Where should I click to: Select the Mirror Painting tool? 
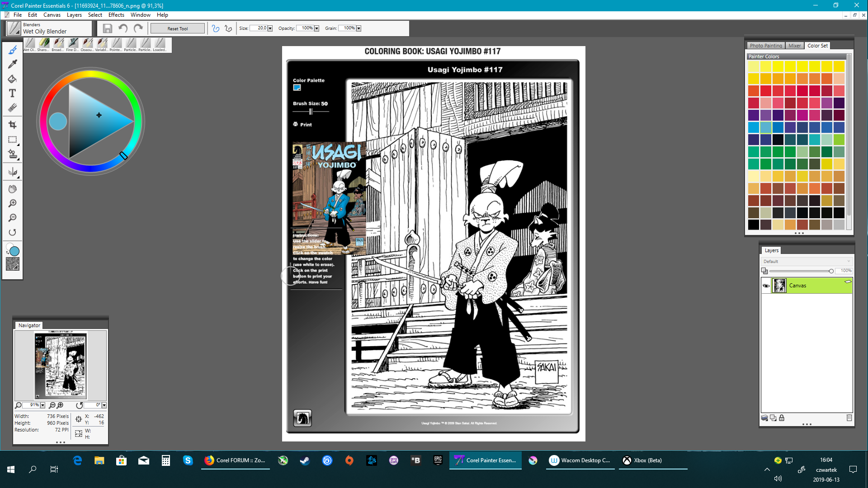pos(12,172)
